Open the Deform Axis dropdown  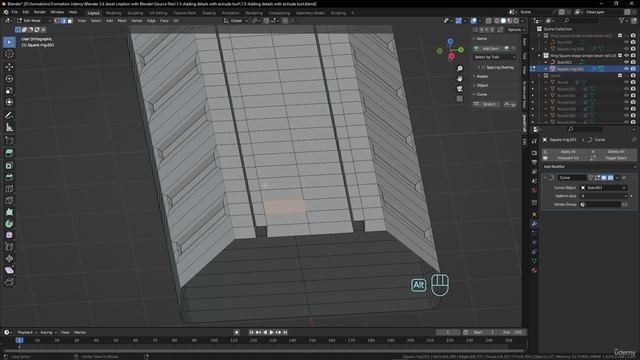coord(604,196)
